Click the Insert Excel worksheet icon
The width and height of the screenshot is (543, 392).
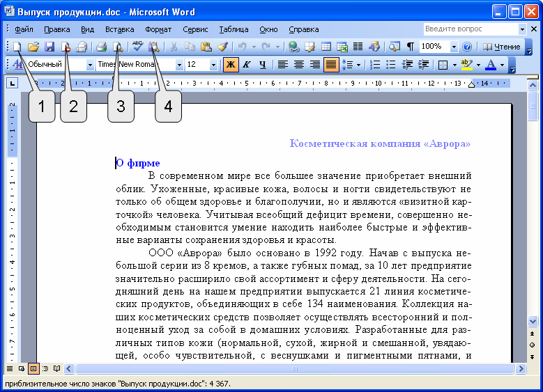pyautogui.click(x=342, y=47)
